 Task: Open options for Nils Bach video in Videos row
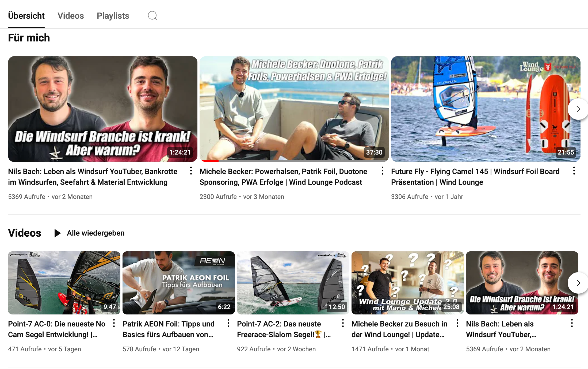pos(572,323)
